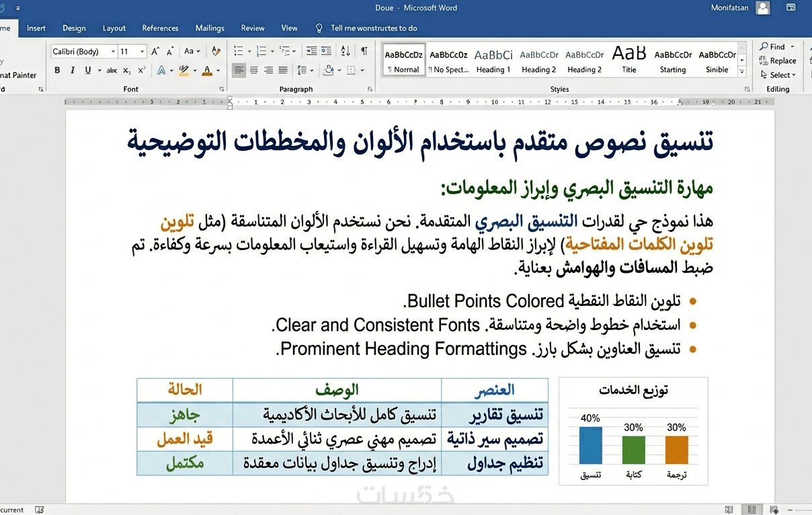Expand font color dropdown arrow
Image resolution: width=812 pixels, height=515 pixels.
pyautogui.click(x=218, y=70)
